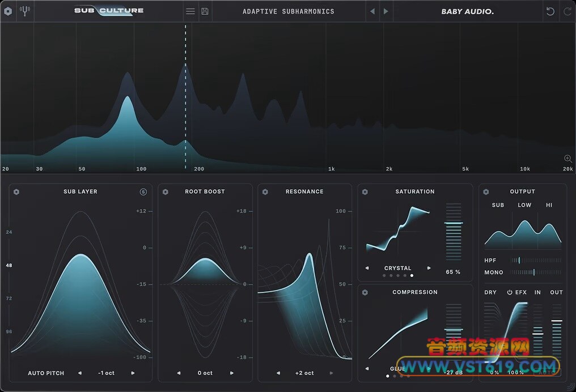Viewport: 576px width, 392px height.
Task: Click the redo arrow icon
Action: point(567,11)
